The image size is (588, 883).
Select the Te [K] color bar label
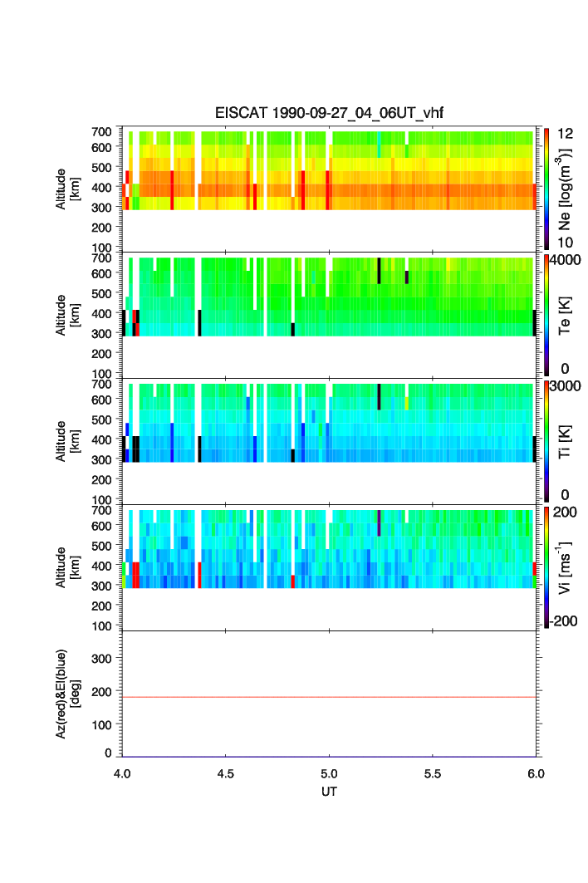tap(565, 316)
